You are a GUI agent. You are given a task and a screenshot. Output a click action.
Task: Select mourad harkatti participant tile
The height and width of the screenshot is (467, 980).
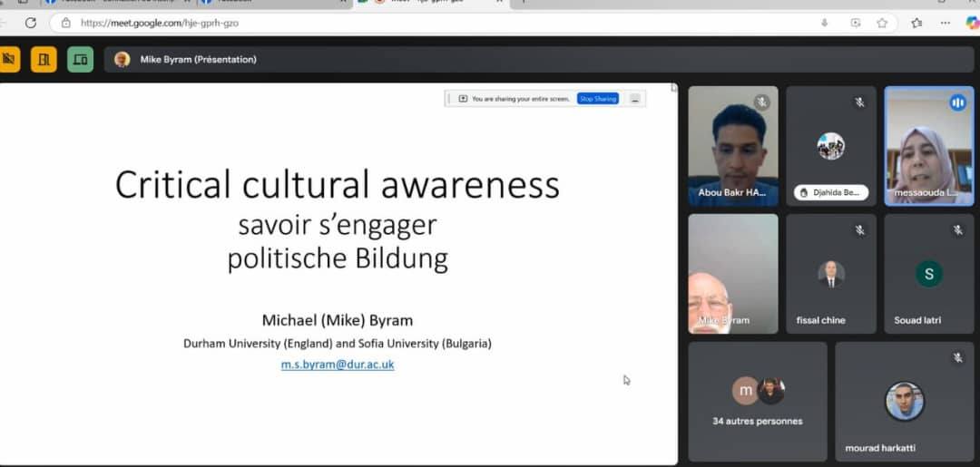pos(905,402)
